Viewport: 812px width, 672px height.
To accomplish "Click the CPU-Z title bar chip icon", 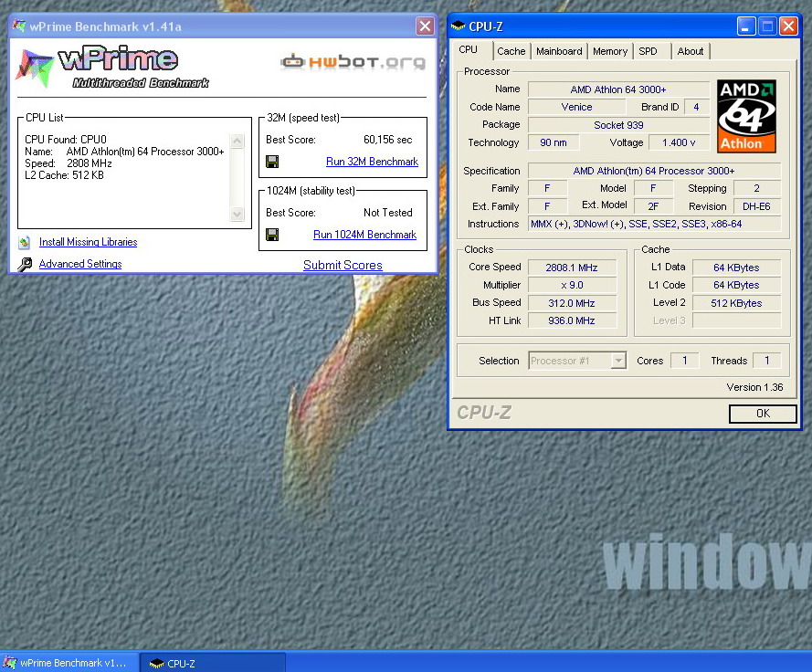I will pyautogui.click(x=458, y=26).
